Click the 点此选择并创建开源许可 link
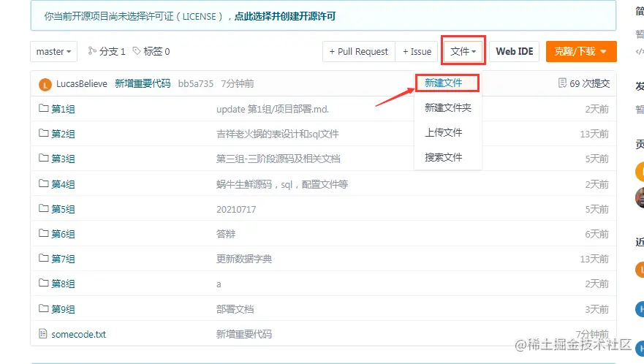Image resolution: width=644 pixels, height=364 pixels. coord(285,16)
